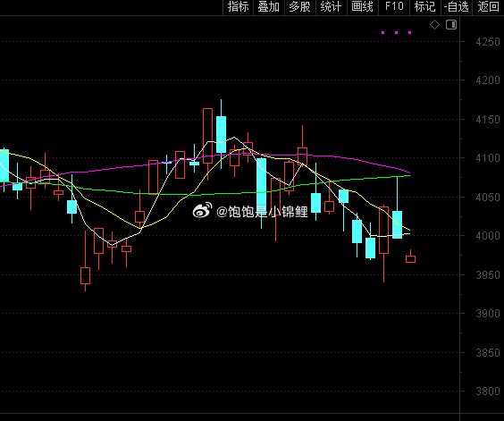Click the 3900 price axis label
The width and height of the screenshot is (504, 421).
pyautogui.click(x=488, y=314)
